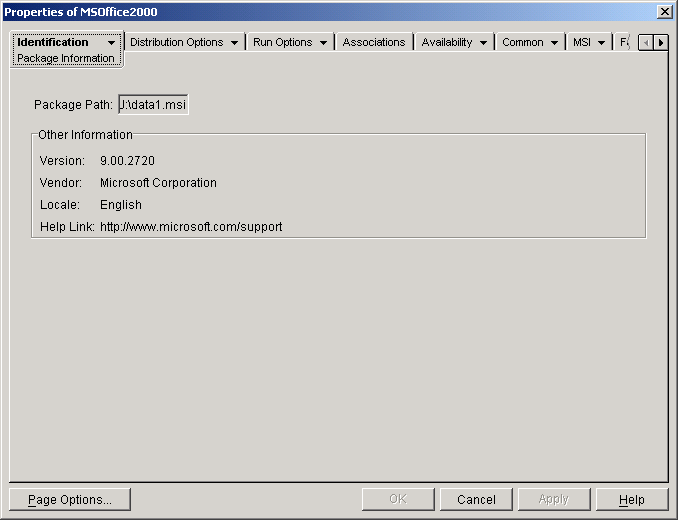Expand the Run Options dropdown arrow
This screenshot has width=678, height=520.
coord(323,43)
